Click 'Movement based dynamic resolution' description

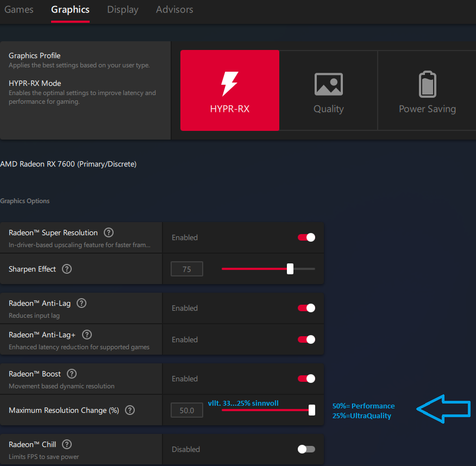click(61, 386)
